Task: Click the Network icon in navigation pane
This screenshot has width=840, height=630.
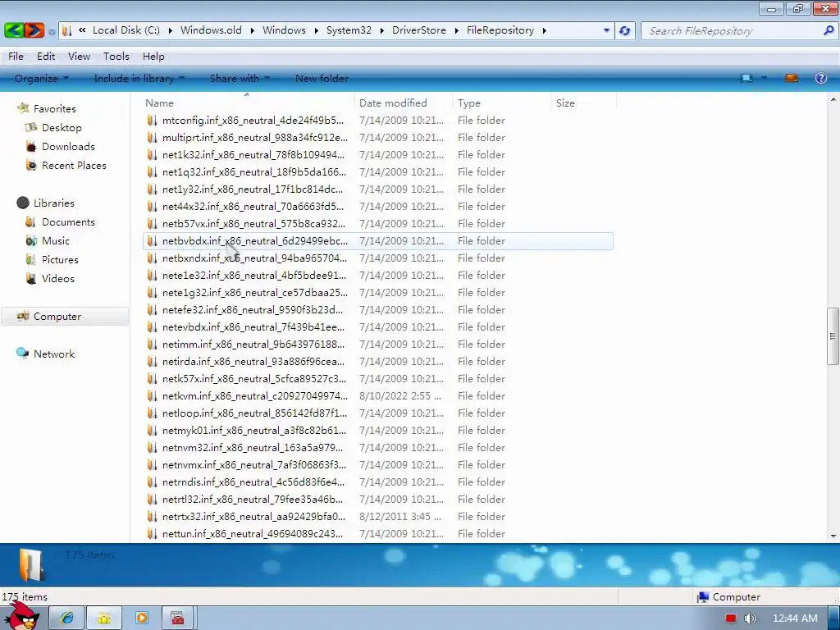Action: 23,353
